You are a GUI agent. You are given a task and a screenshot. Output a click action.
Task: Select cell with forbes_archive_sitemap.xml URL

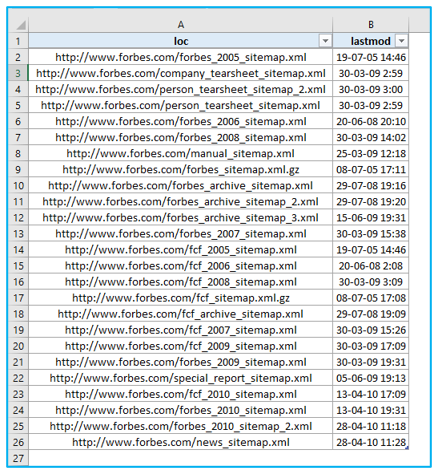(181, 186)
